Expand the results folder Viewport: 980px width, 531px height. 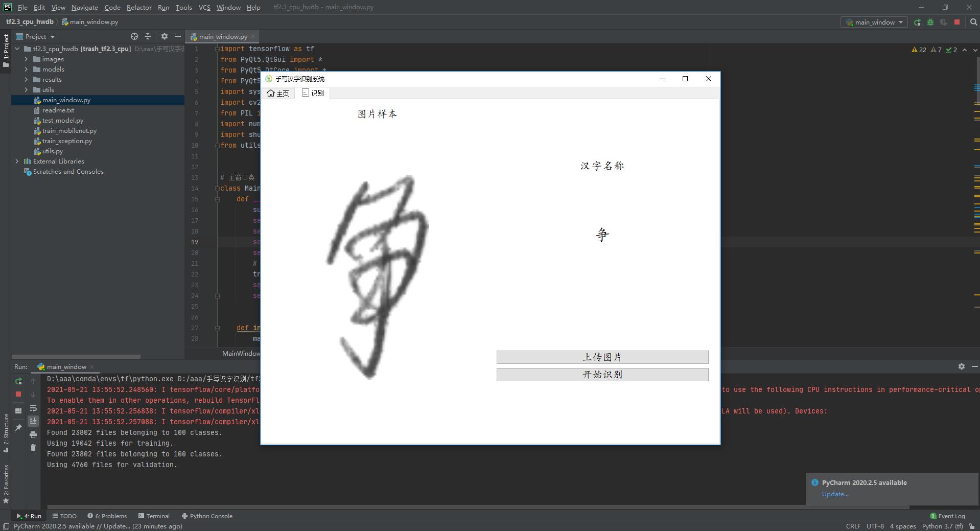(x=26, y=80)
